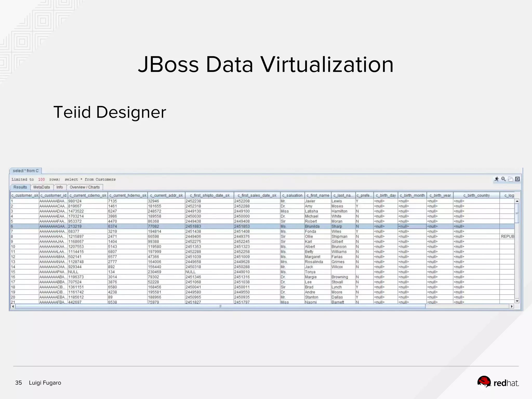Screen dimensions: 532x399
Task: Open the Info tab
Action: tap(60, 187)
